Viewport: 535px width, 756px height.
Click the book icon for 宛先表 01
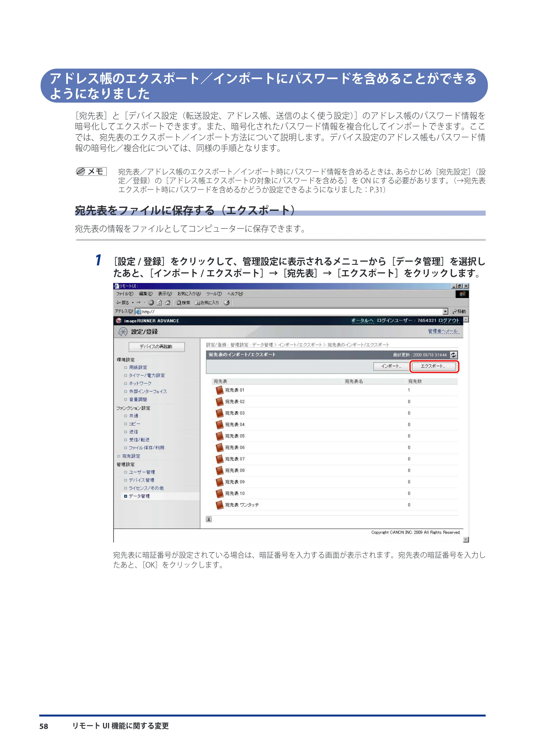pos(220,390)
